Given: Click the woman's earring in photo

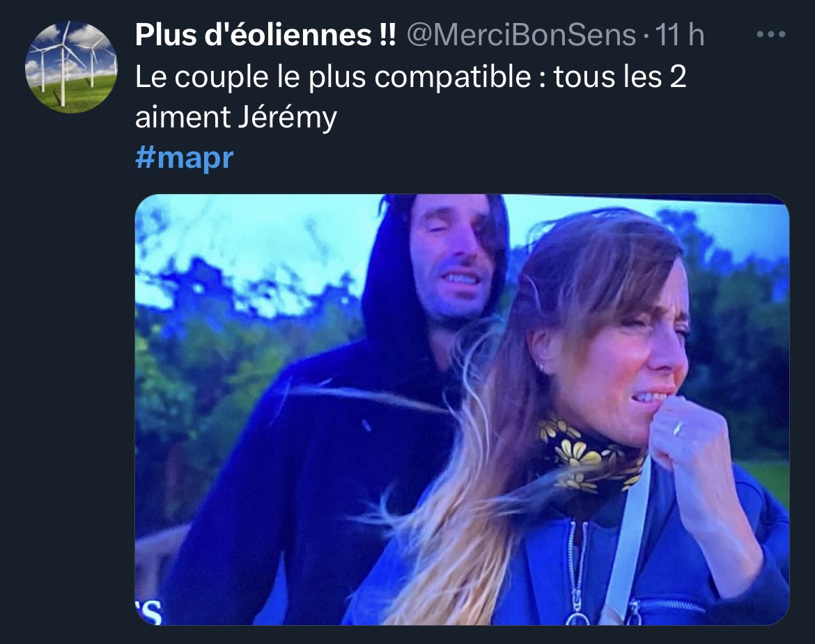Looking at the screenshot, I should [541, 366].
